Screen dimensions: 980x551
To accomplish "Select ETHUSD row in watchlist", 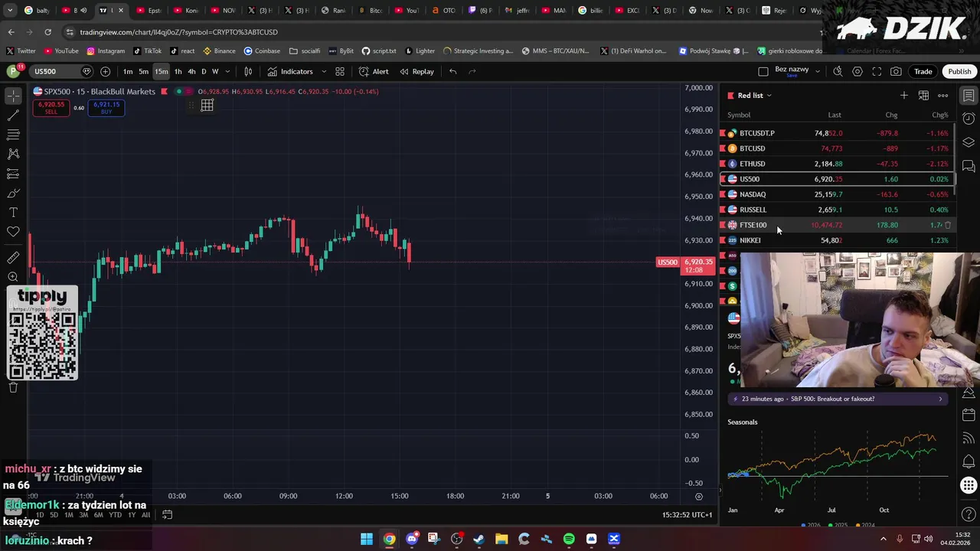I will pos(837,164).
